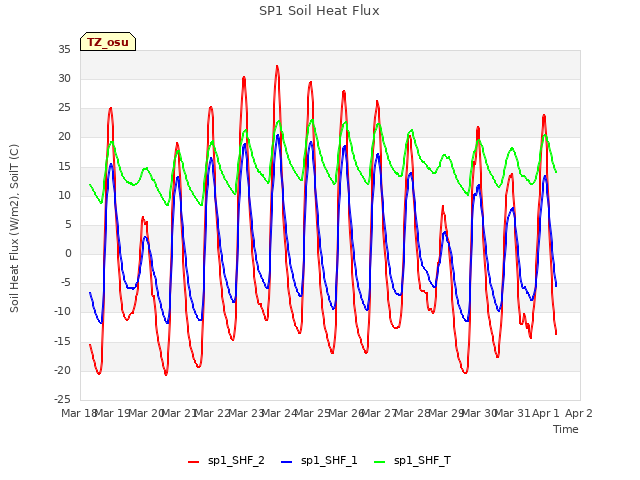Click the y-axis tick label -20

point(62,370)
